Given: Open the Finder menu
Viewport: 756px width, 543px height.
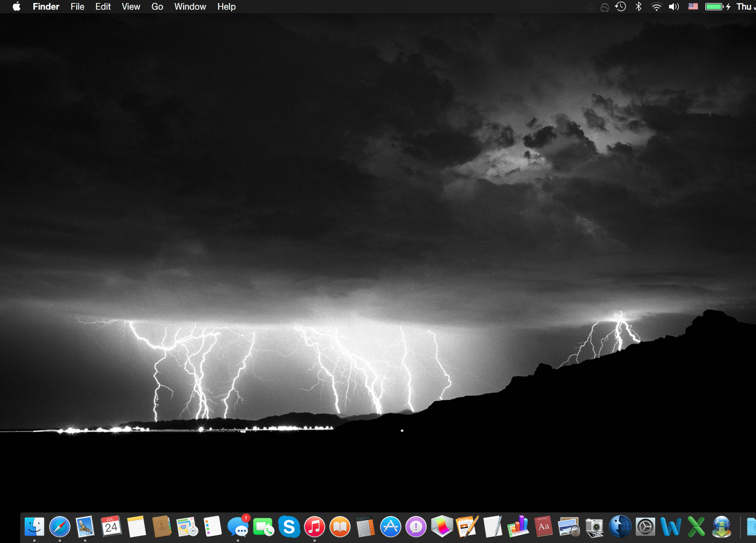Looking at the screenshot, I should [46, 7].
